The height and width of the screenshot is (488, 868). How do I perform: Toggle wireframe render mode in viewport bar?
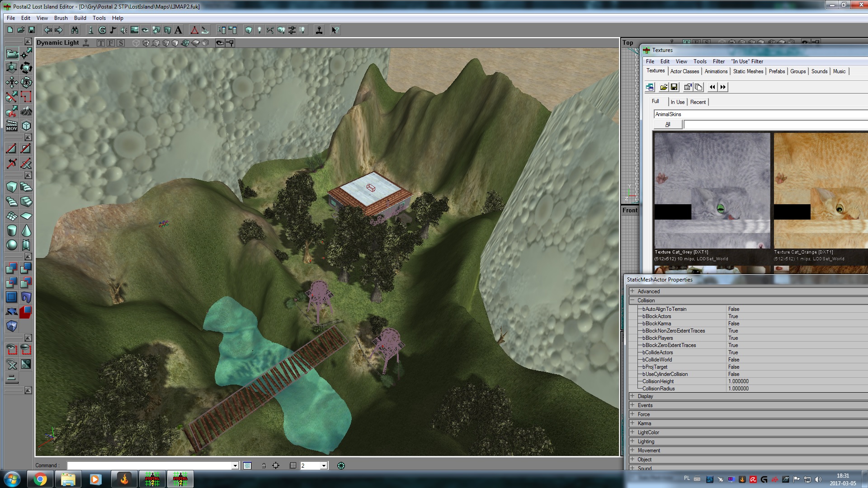click(x=136, y=43)
